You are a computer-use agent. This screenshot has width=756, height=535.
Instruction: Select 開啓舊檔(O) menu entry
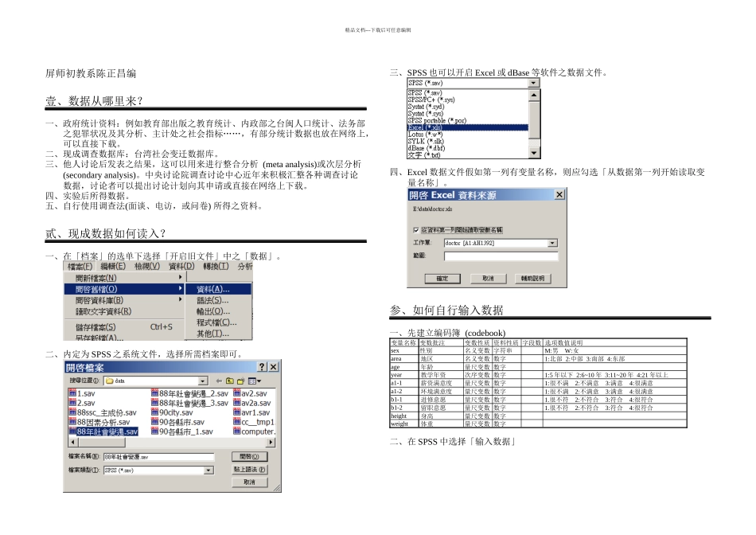[x=124, y=289]
